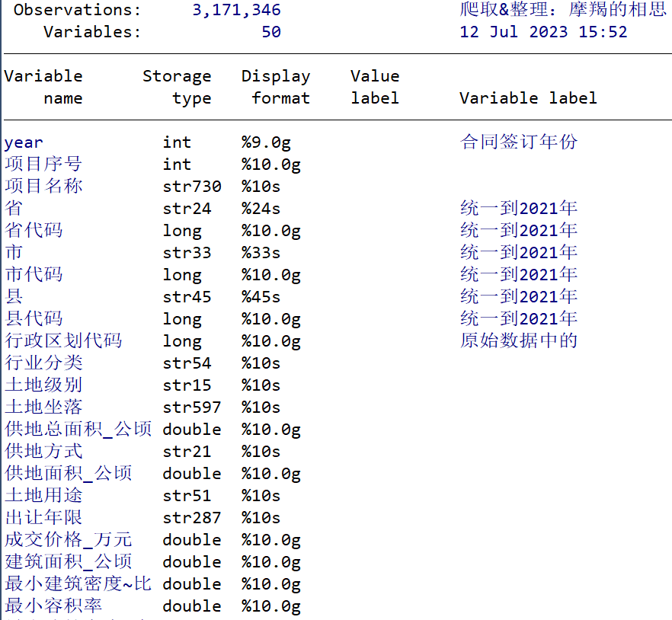
Task: Click the Display format column header
Action: click(x=276, y=88)
